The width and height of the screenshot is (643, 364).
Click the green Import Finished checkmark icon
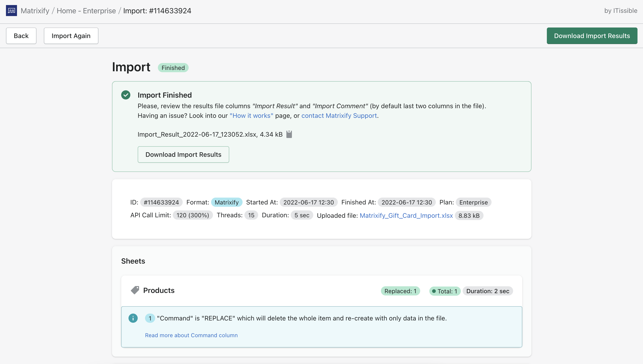tap(126, 95)
